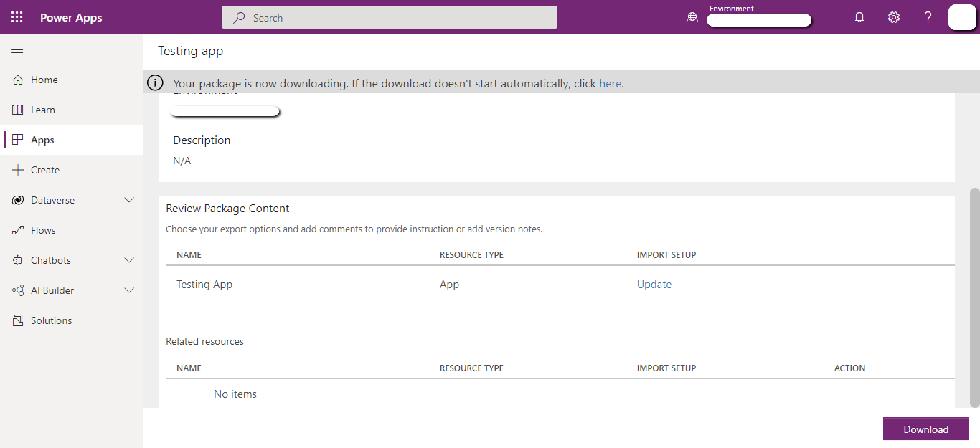Open Create in sidebar

click(72, 170)
